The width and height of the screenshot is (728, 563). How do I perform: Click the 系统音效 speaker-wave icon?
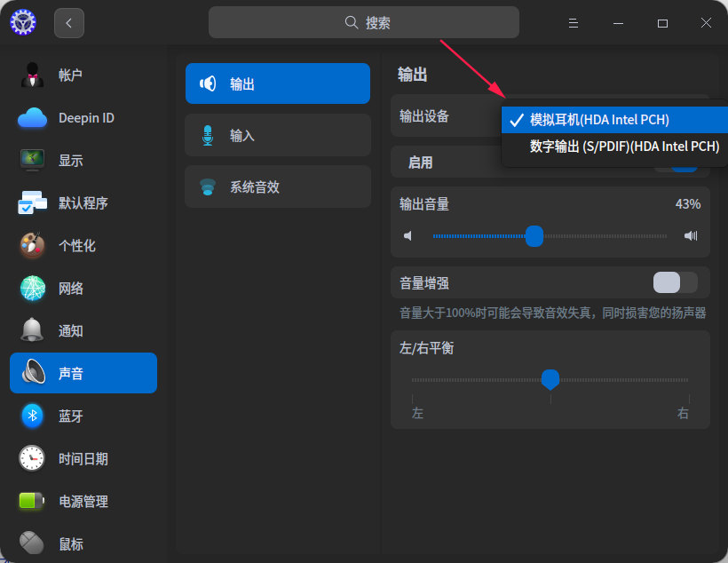pos(208,187)
